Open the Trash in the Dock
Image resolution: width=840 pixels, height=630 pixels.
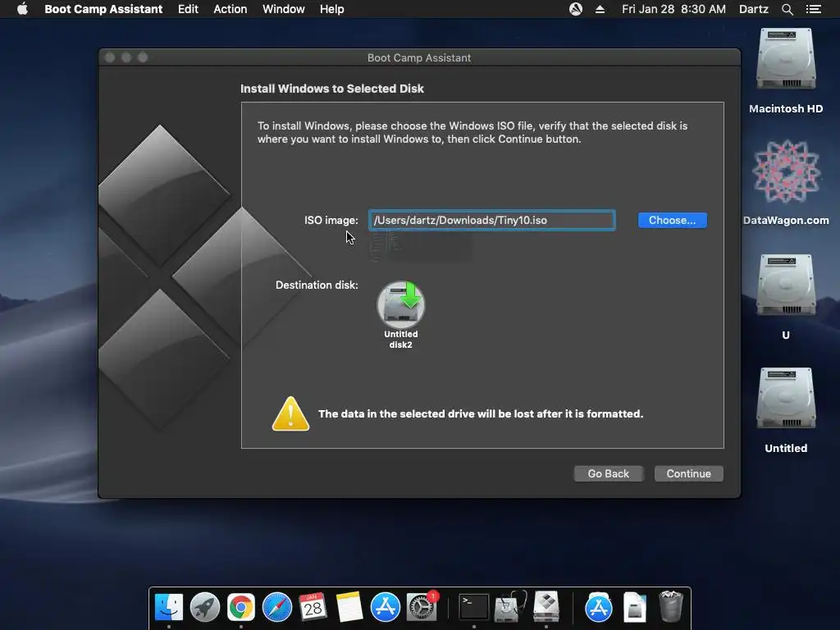coord(670,606)
